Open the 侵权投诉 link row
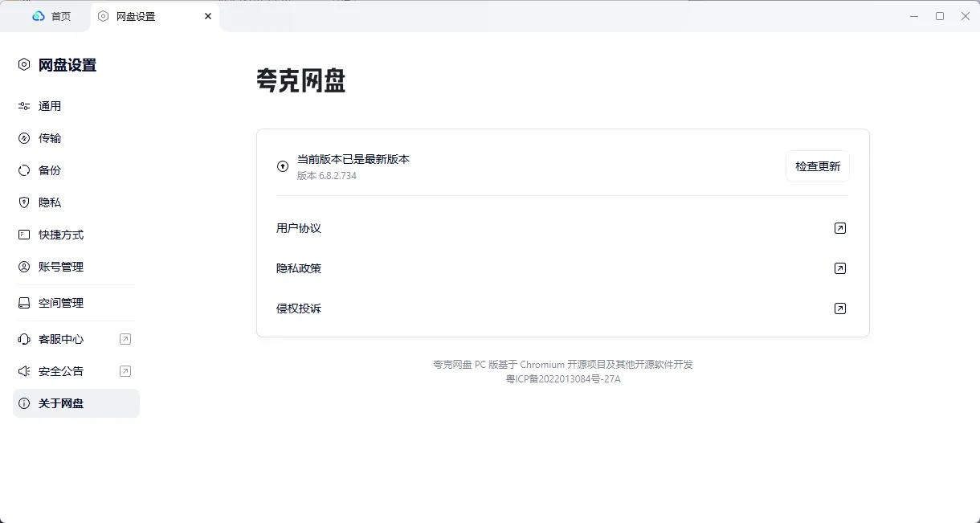 pos(562,308)
